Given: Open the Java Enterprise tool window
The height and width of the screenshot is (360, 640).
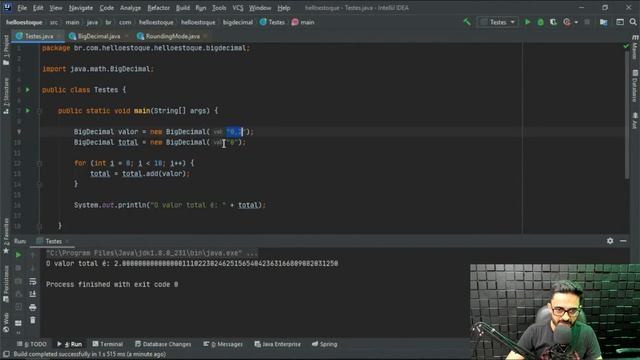Looking at the screenshot, I should (278, 344).
